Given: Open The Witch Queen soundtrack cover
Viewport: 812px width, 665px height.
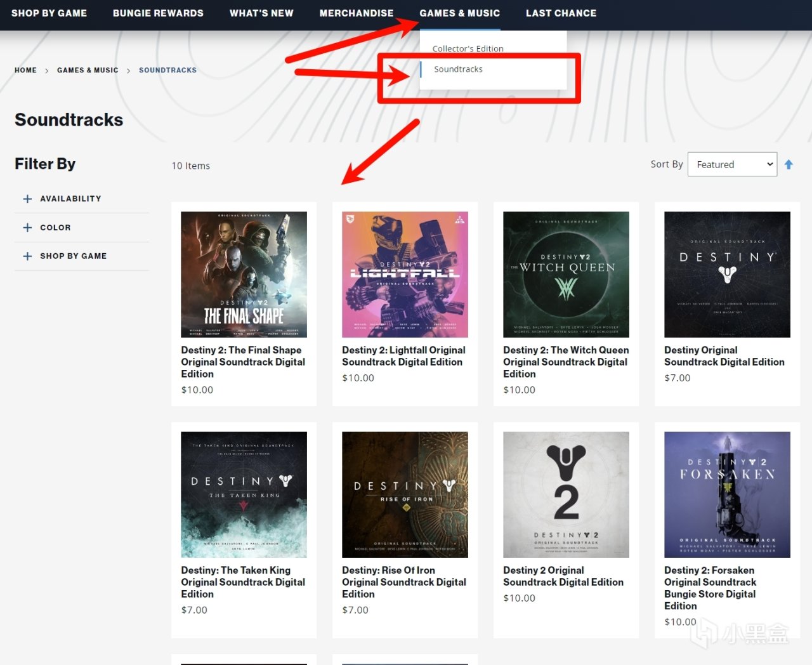Looking at the screenshot, I should point(566,274).
